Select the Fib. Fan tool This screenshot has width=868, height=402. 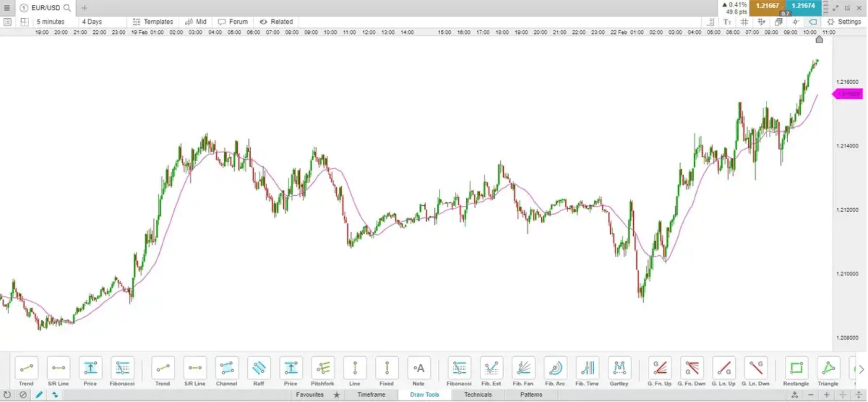click(523, 369)
